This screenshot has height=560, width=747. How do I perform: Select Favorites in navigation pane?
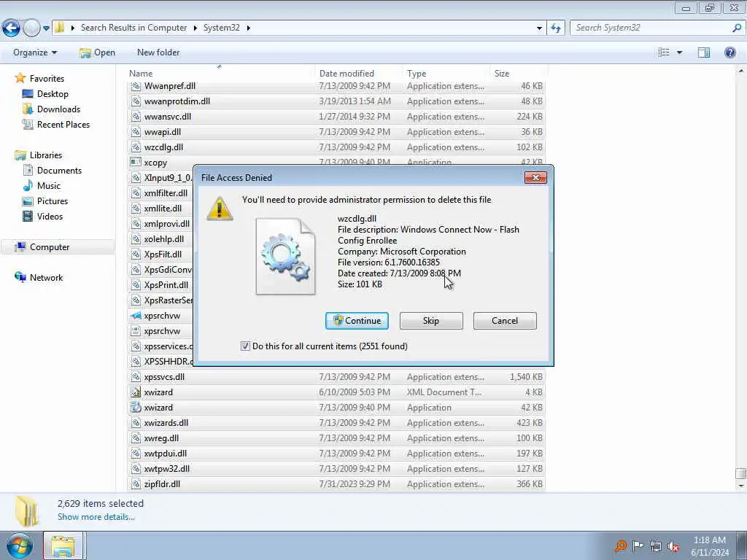(x=47, y=79)
